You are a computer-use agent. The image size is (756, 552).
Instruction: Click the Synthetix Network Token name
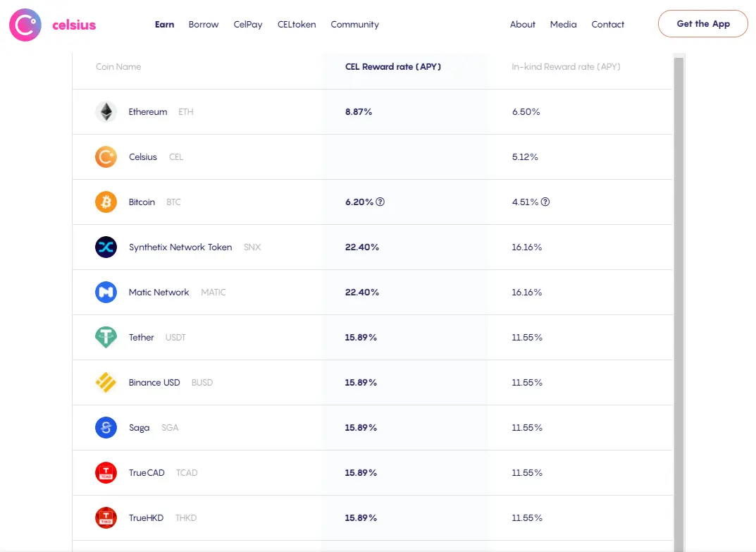tap(180, 247)
